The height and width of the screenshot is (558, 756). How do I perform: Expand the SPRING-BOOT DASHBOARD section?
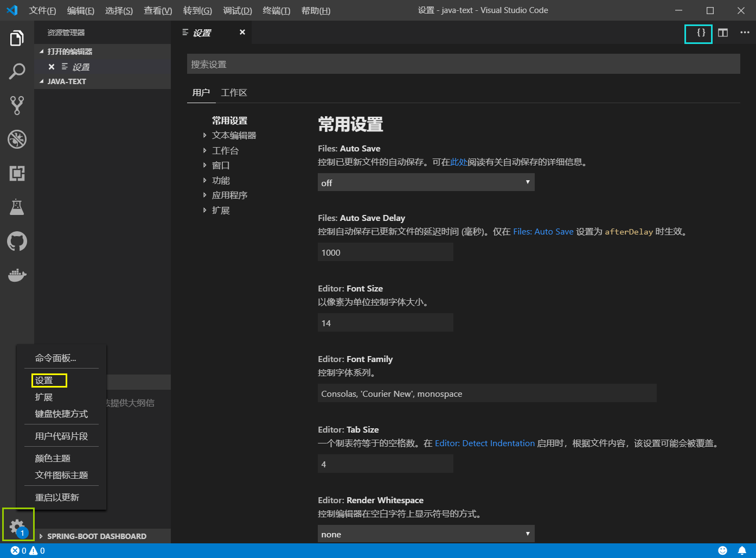click(x=102, y=536)
